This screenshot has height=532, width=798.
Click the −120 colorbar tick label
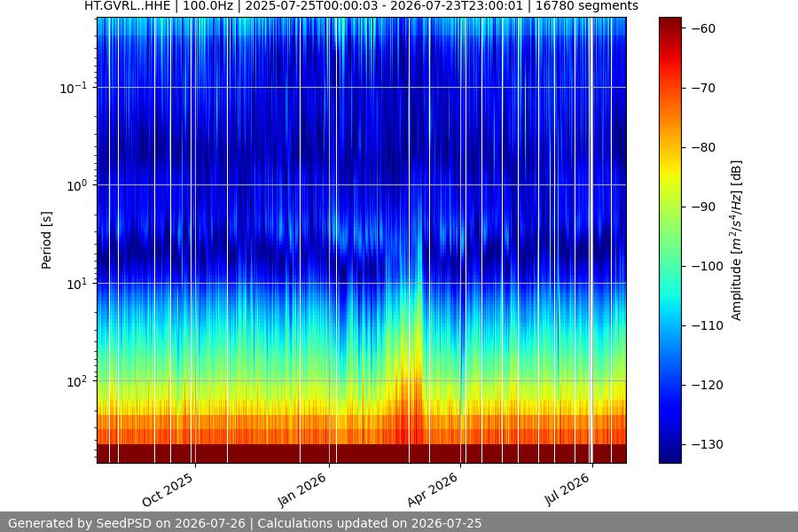[x=707, y=385]
